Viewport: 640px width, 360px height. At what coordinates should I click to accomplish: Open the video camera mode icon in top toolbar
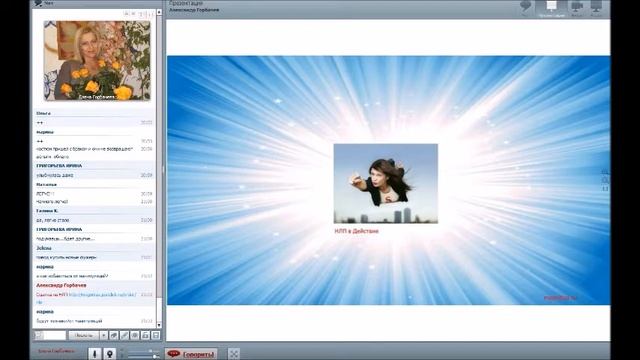(577, 7)
